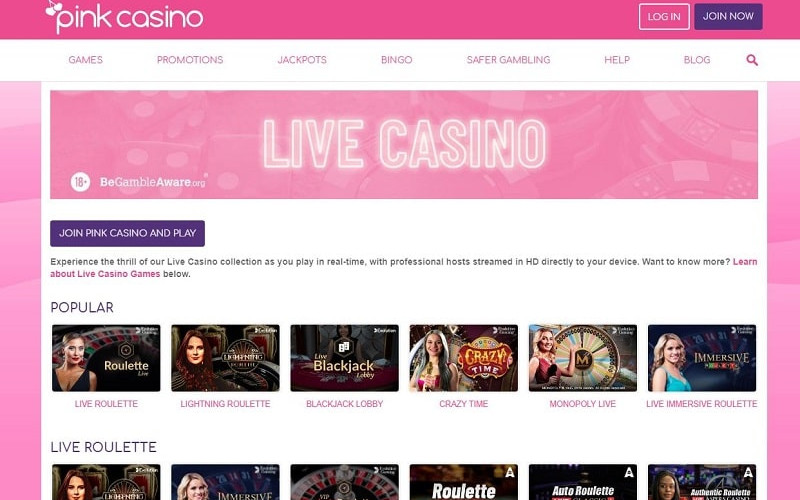Click the search magnifier icon
Image resolution: width=800 pixels, height=500 pixels.
(x=752, y=60)
